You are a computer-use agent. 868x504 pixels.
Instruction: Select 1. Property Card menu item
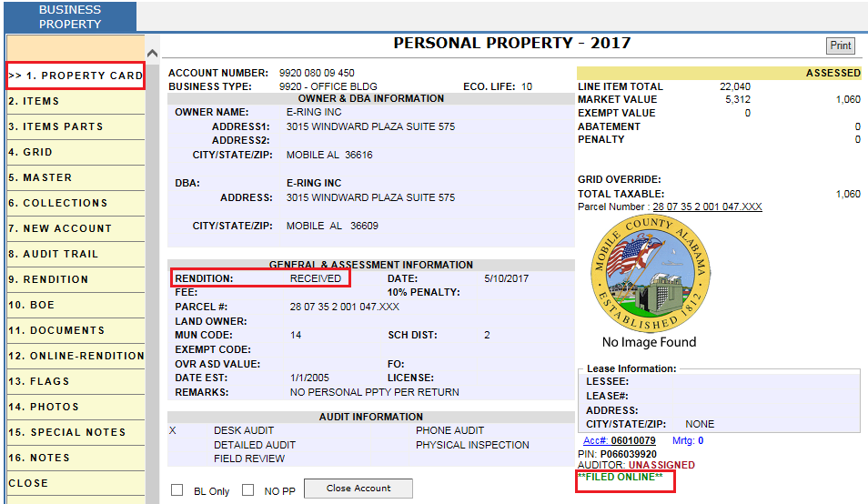tap(76, 76)
